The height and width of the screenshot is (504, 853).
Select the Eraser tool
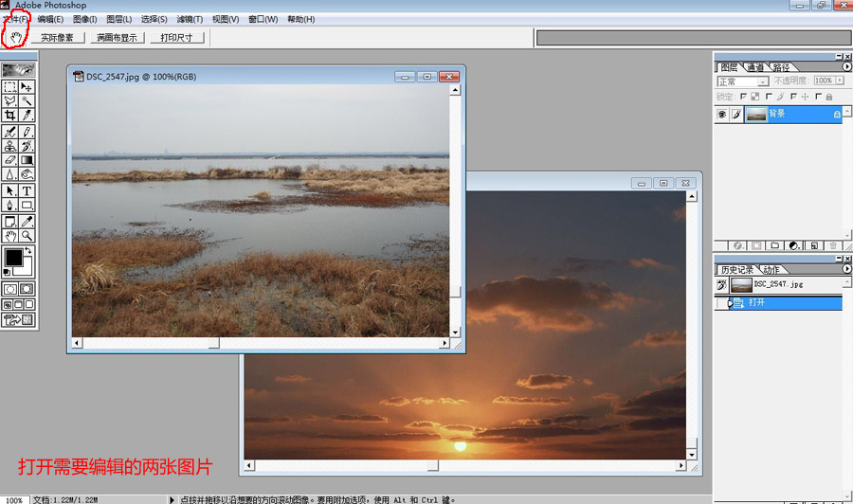click(x=9, y=160)
